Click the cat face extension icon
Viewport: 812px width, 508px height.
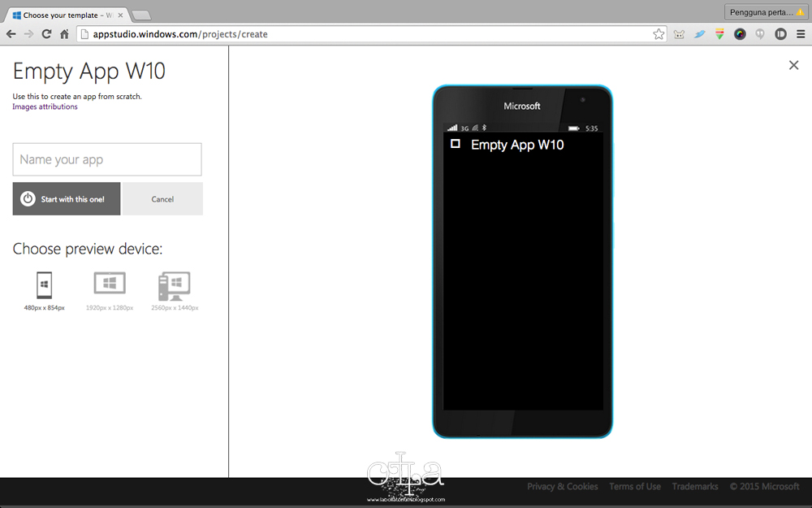click(679, 34)
